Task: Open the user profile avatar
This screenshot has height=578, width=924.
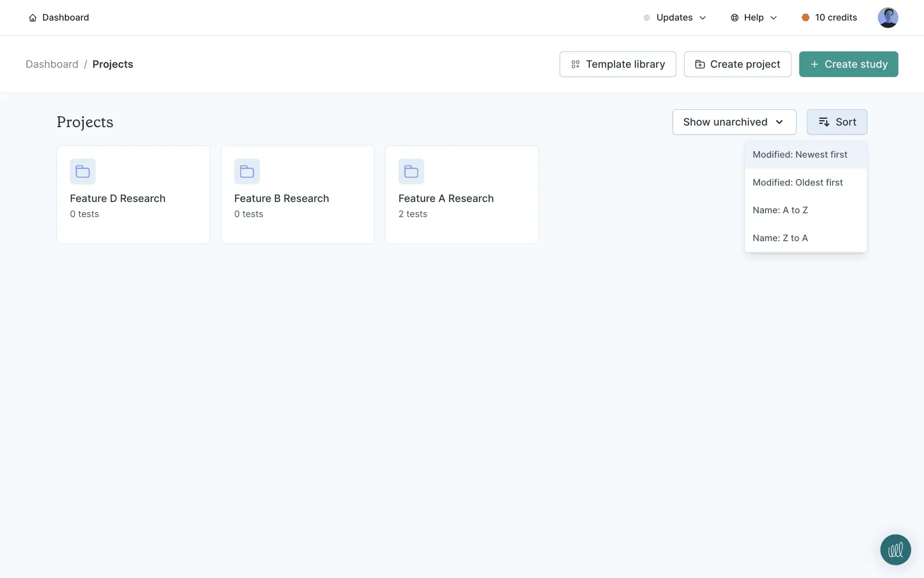Action: (x=887, y=18)
